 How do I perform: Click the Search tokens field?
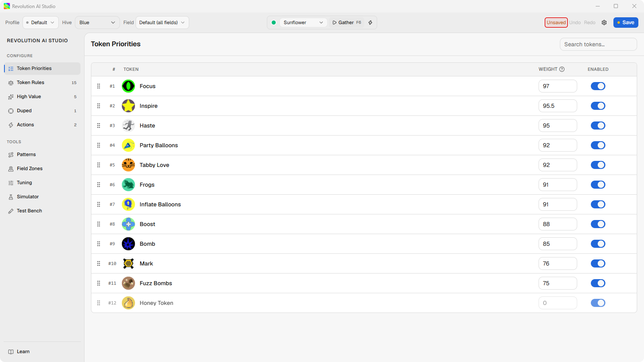(x=598, y=44)
